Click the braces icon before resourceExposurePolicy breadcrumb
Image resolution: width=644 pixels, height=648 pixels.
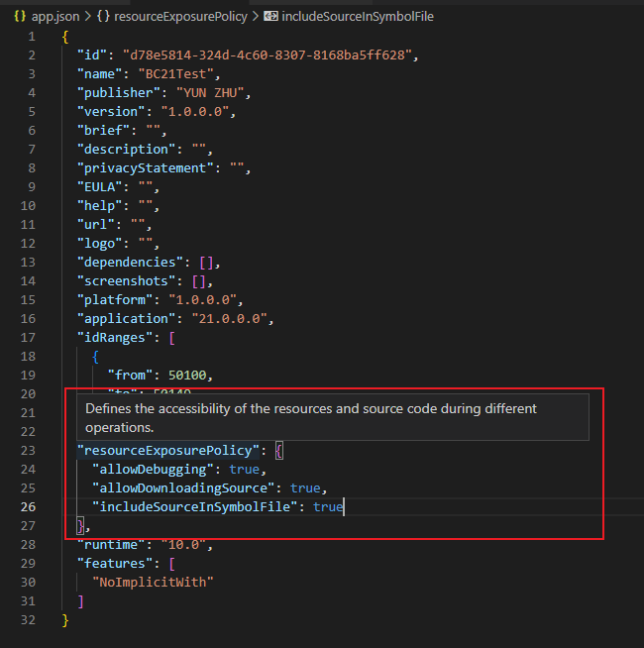point(103,16)
